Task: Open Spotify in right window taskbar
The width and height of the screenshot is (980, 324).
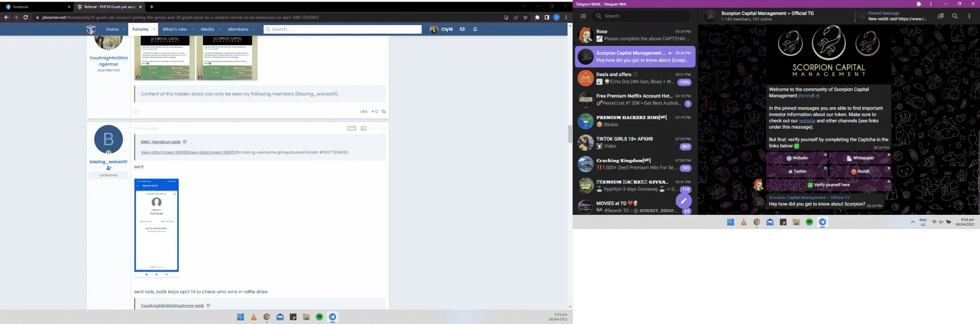Action: click(x=810, y=222)
